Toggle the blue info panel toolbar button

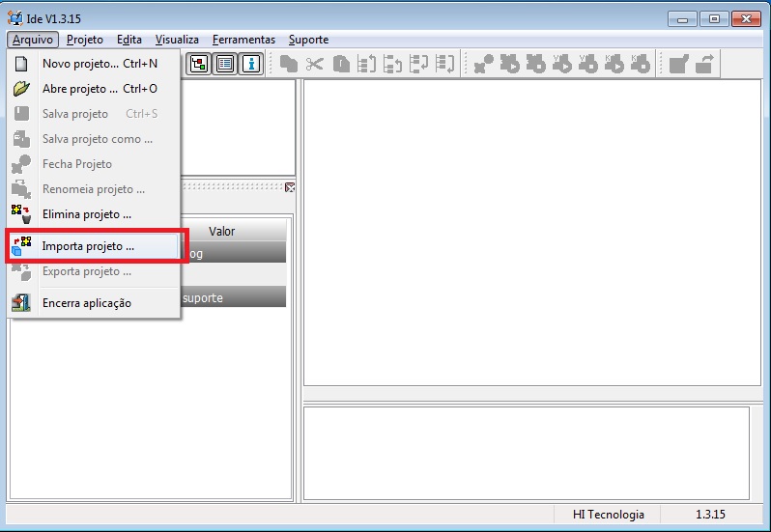(x=251, y=64)
